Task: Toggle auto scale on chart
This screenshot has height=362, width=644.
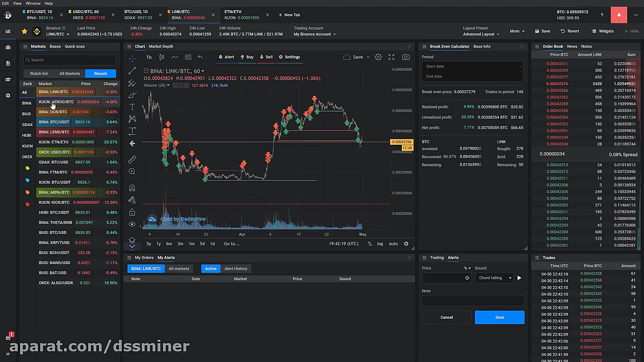Action: (393, 244)
